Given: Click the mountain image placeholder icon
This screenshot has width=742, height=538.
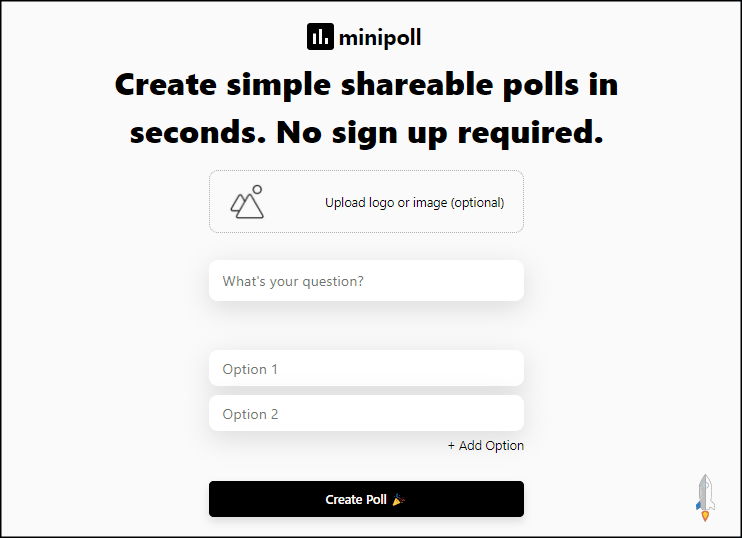Looking at the screenshot, I should [246, 204].
